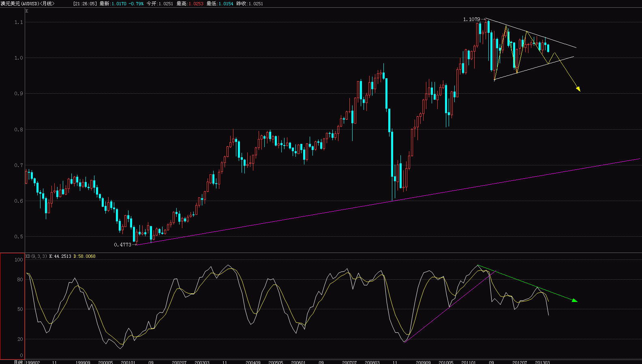Select the 昨收 1.0251 previous close
This screenshot has width=642, height=364.
tap(250, 4)
